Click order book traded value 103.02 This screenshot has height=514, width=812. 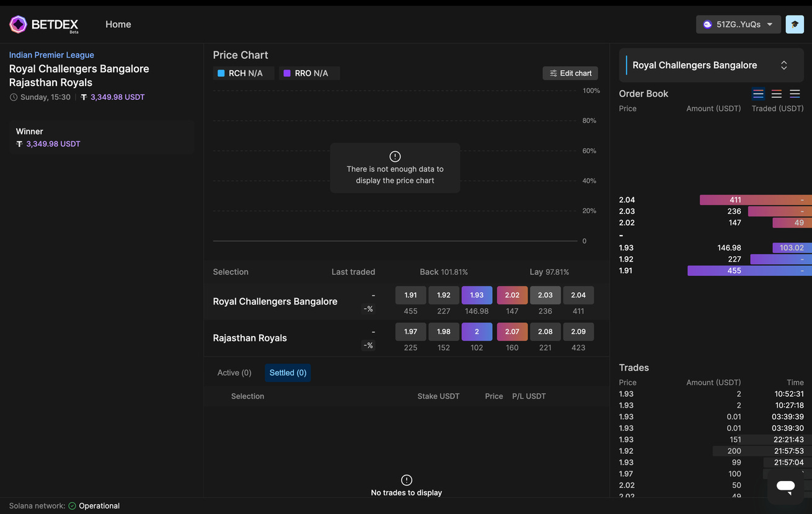pyautogui.click(x=792, y=247)
